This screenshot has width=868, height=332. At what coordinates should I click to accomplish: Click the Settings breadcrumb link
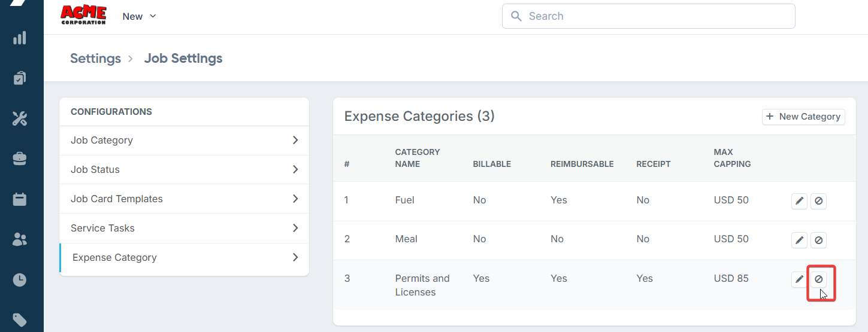pos(95,59)
